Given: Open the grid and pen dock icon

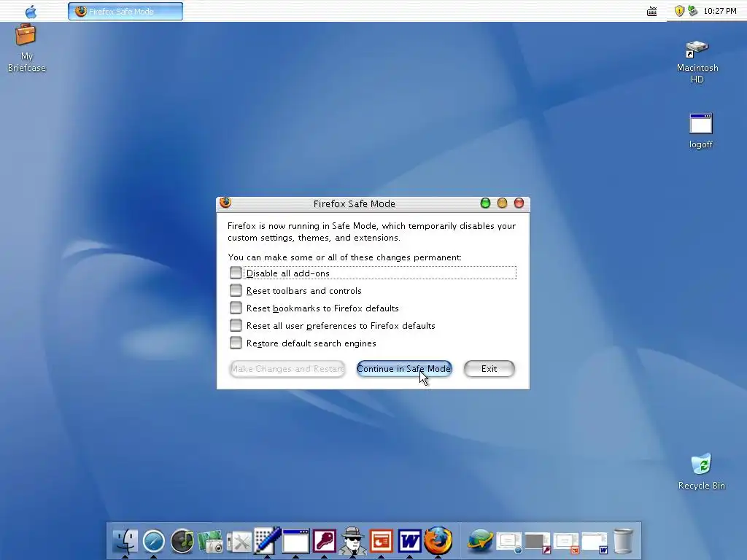Looking at the screenshot, I should pos(267,540).
